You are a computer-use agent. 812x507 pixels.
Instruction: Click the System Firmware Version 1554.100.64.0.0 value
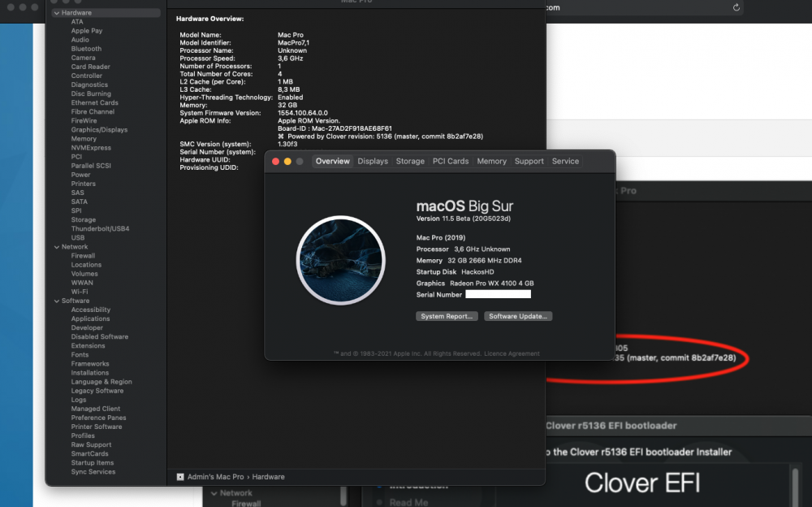[302, 113]
